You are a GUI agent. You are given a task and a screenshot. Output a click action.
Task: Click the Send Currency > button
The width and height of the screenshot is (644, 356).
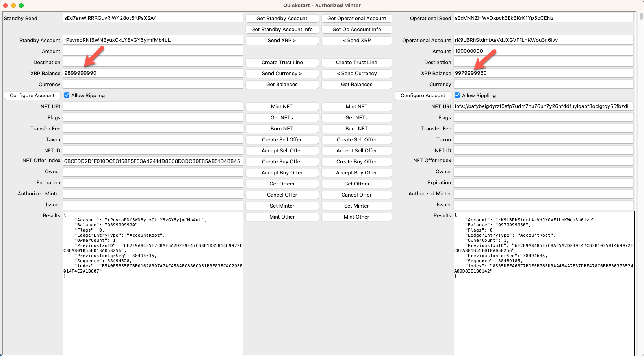(x=282, y=73)
